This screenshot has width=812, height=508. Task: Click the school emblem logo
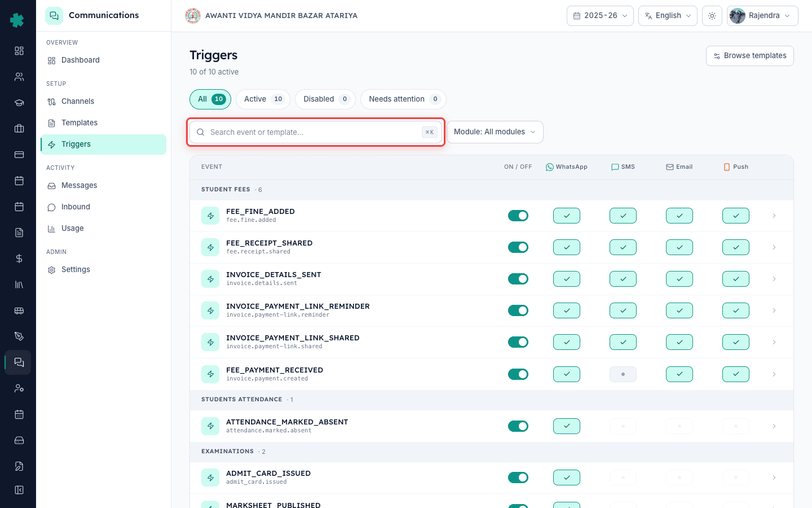[193, 16]
